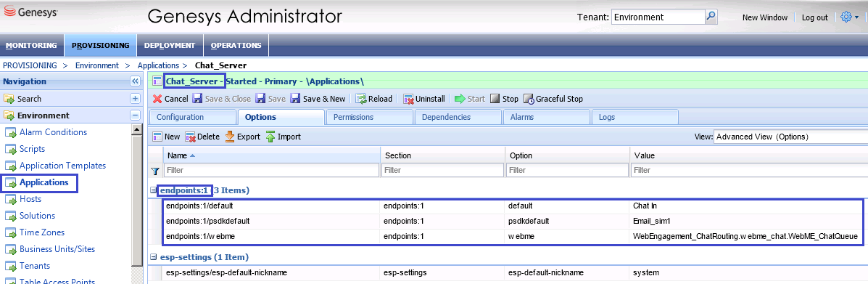This screenshot has height=284, width=868.
Task: Focus the Value filter field
Action: (750, 170)
